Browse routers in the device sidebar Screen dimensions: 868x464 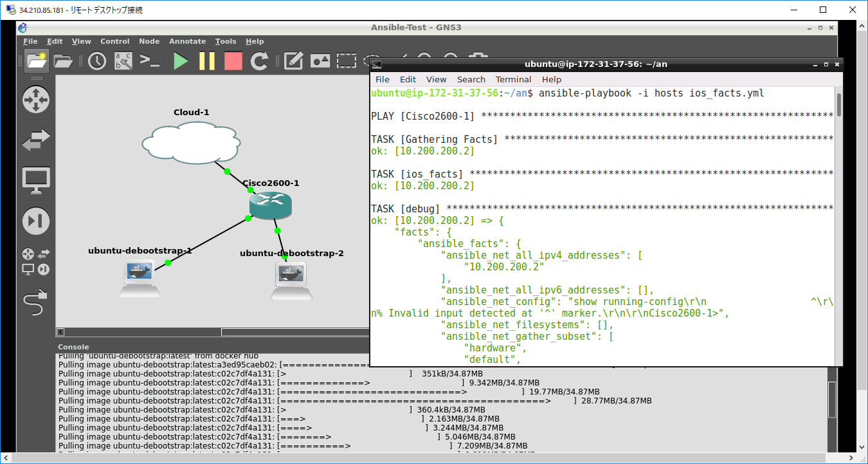coord(36,100)
